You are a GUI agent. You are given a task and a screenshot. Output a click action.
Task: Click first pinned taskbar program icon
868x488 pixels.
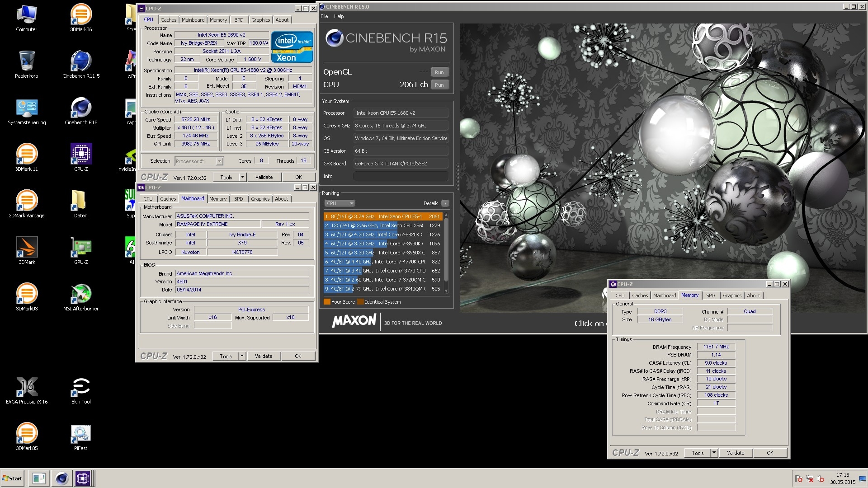click(x=39, y=478)
